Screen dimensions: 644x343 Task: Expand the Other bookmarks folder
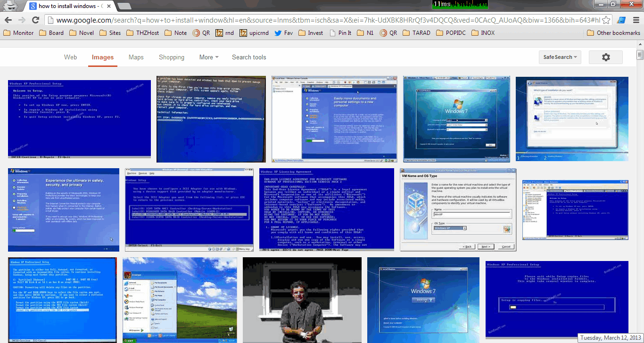click(613, 33)
